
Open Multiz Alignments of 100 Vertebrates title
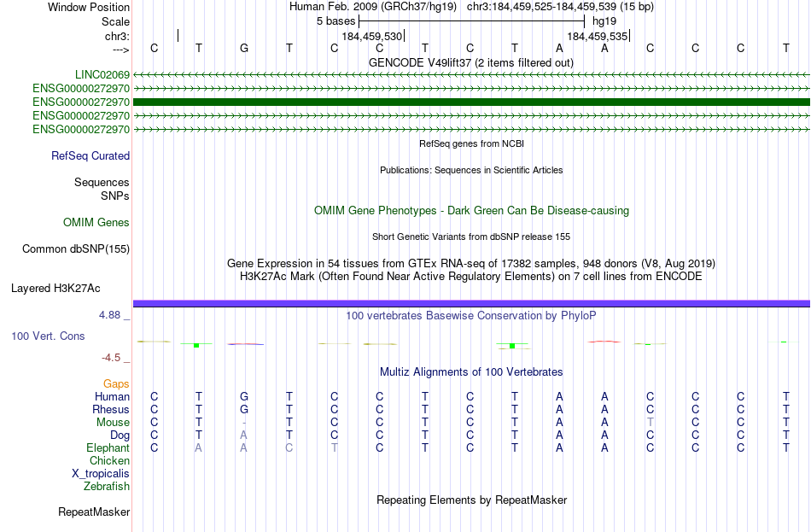click(x=471, y=372)
